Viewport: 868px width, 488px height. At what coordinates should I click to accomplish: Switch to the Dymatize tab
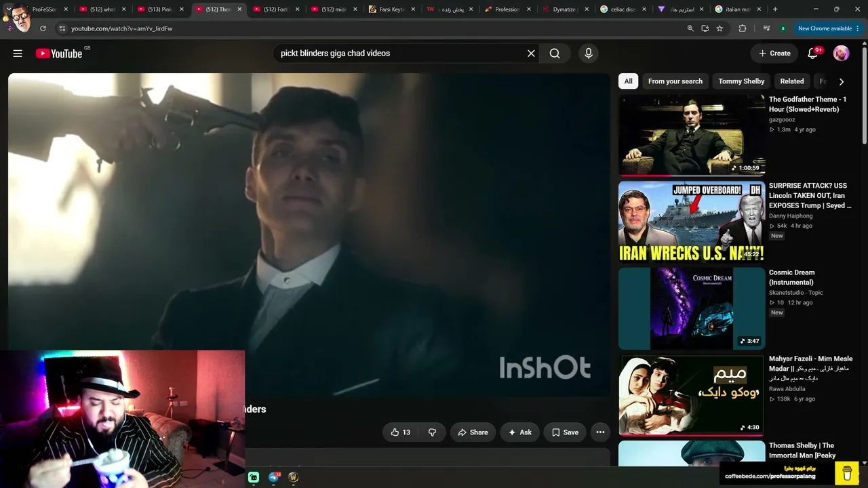click(566, 9)
